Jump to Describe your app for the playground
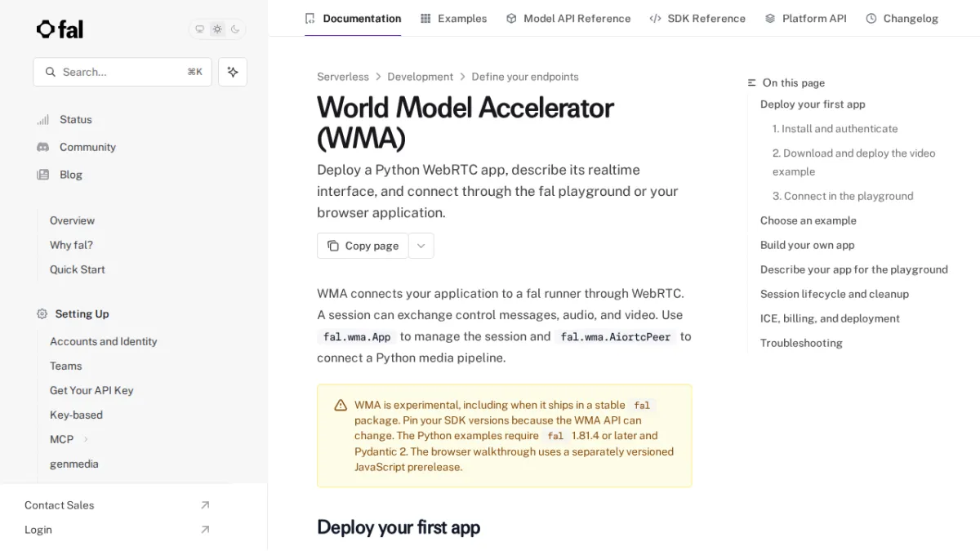 pyautogui.click(x=854, y=269)
